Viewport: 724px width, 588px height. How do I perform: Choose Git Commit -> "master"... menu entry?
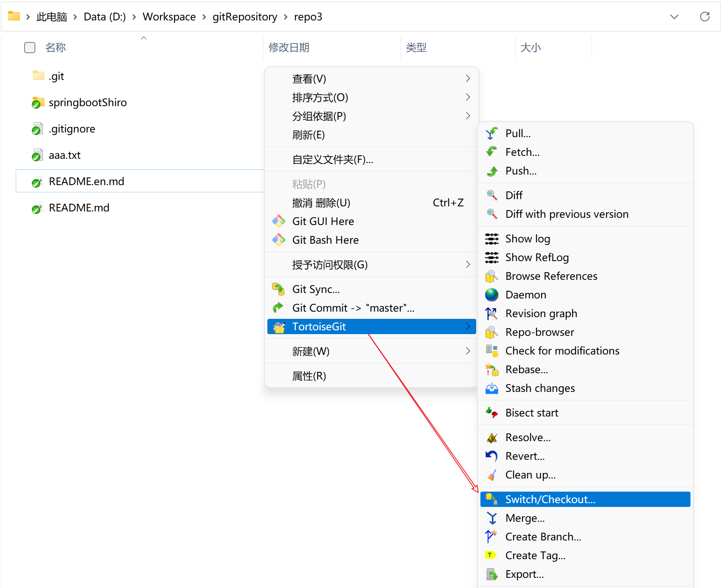(353, 308)
